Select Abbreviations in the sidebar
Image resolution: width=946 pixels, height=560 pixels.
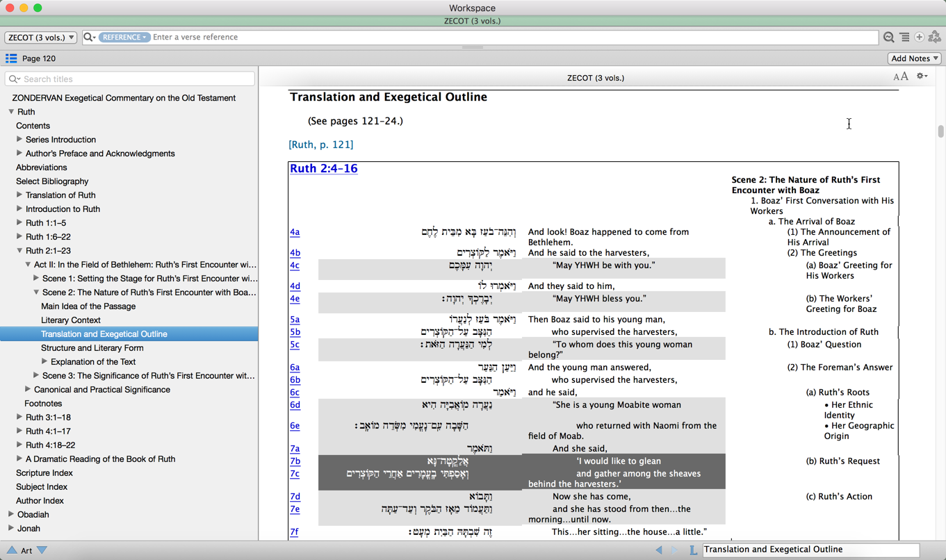coord(42,167)
